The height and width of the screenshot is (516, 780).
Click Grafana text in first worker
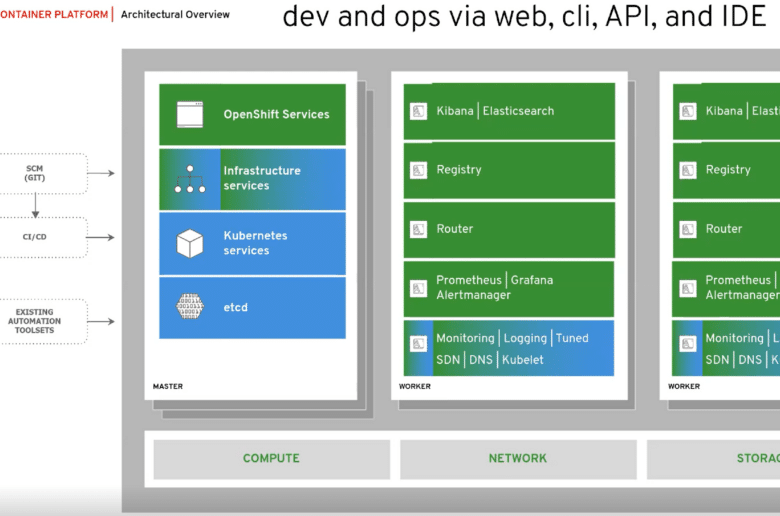[532, 280]
